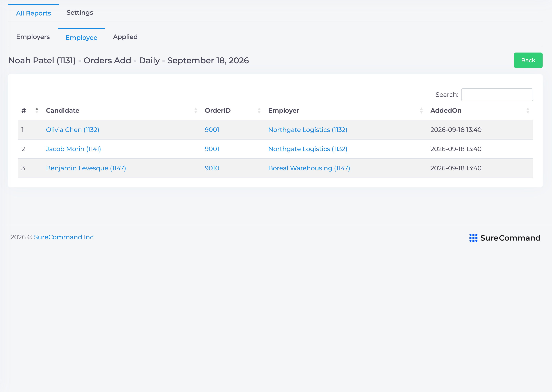Click the Noah Patel report title

pyautogui.click(x=128, y=61)
